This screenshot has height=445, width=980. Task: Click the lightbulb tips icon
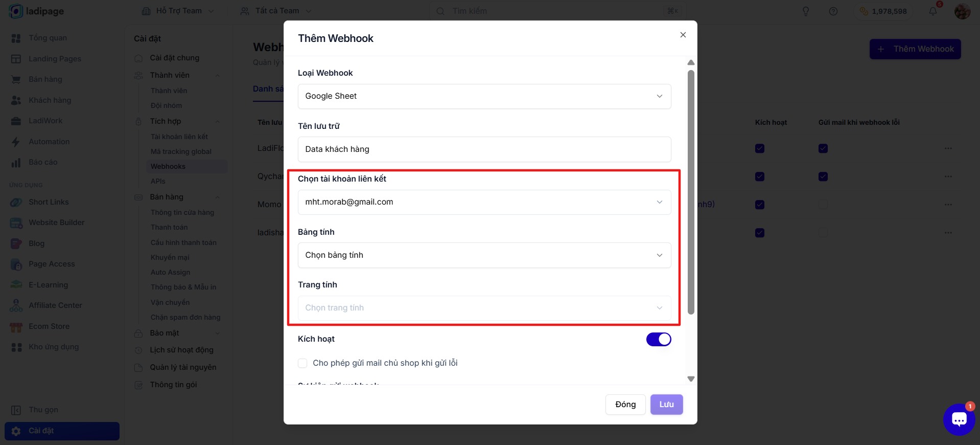point(806,11)
